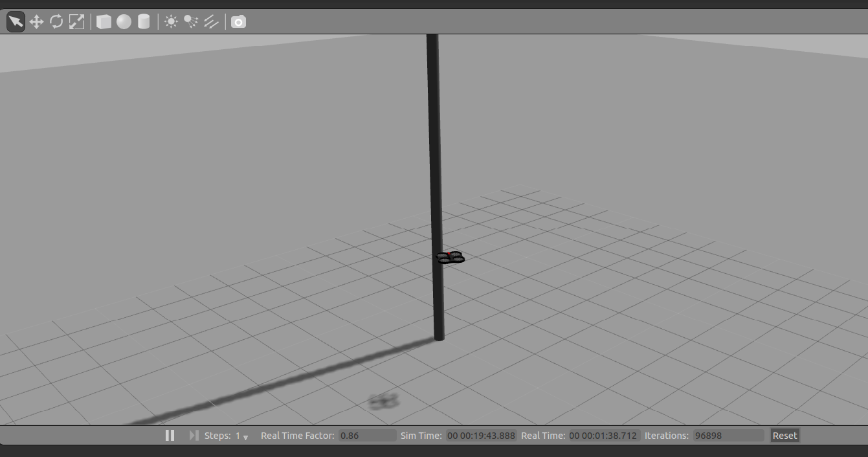The width and height of the screenshot is (868, 457).
Task: Add a directional light
Action: click(x=211, y=22)
